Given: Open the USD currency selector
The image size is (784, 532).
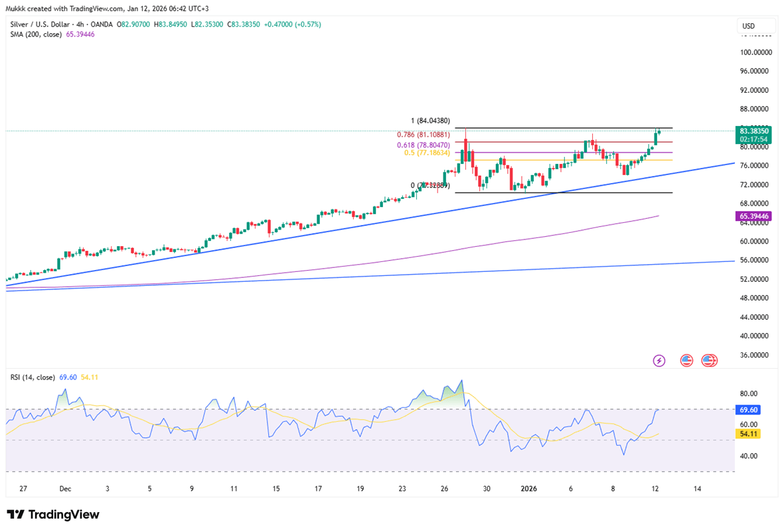Looking at the screenshot, I should click(756, 27).
